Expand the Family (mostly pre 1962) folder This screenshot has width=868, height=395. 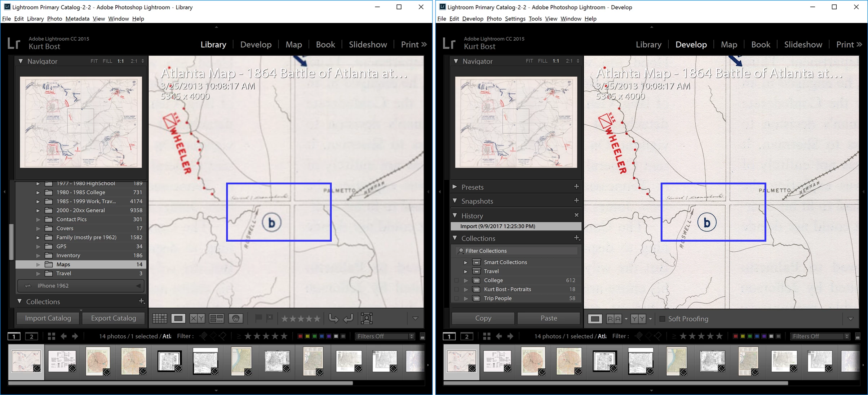pyautogui.click(x=38, y=237)
